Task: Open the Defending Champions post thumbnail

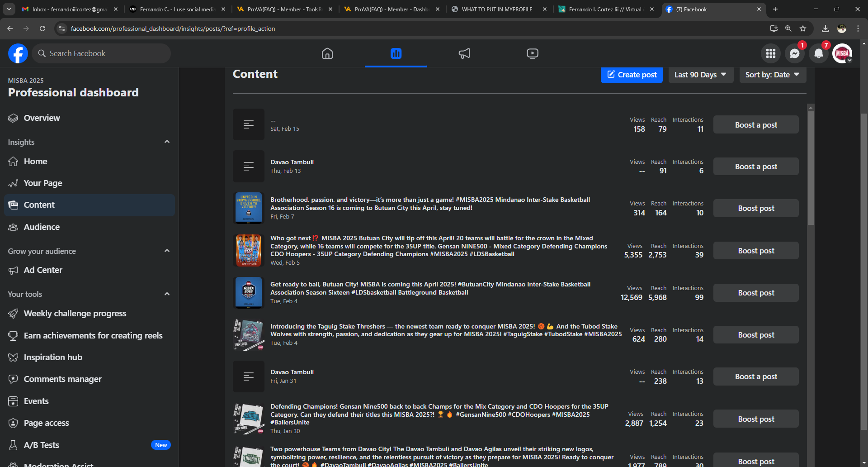Action: (x=249, y=419)
